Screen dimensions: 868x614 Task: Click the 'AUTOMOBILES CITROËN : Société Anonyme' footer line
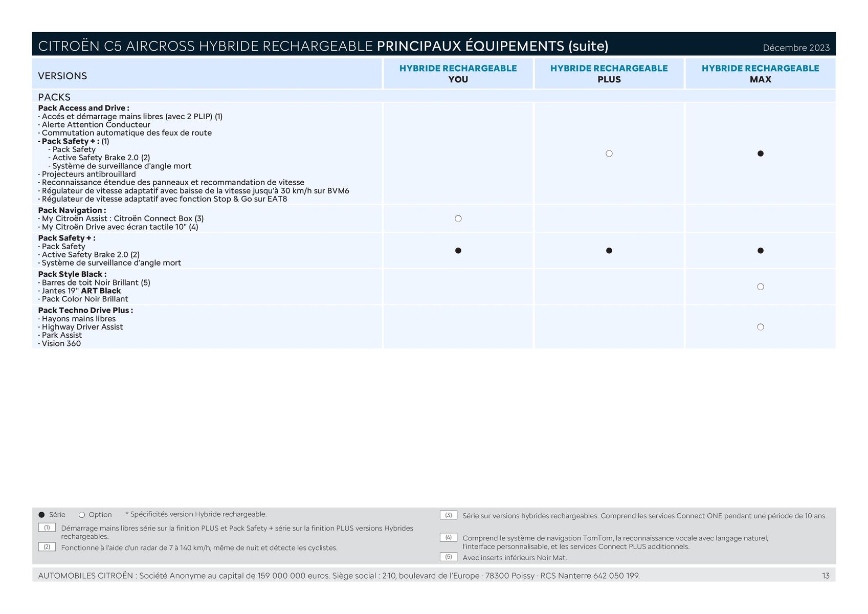pyautogui.click(x=339, y=576)
